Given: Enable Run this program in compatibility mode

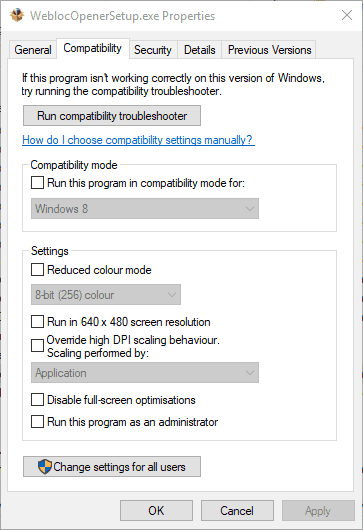Looking at the screenshot, I should pyautogui.click(x=37, y=183).
